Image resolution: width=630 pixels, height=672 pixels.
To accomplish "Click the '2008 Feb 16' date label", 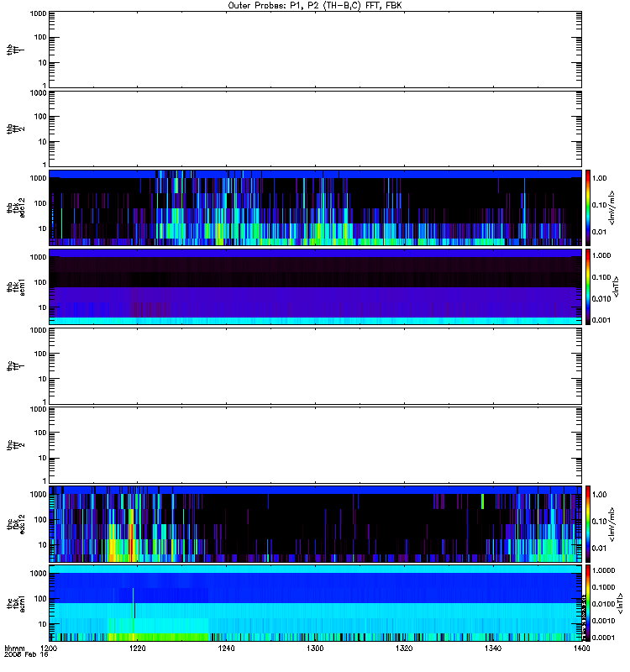I will click(x=26, y=654).
